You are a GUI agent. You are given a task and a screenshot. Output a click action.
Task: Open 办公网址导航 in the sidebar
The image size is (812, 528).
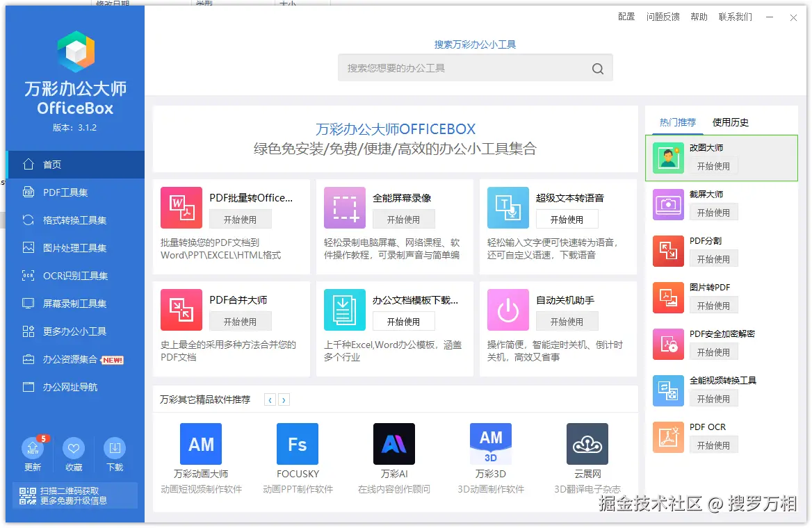(x=76, y=387)
